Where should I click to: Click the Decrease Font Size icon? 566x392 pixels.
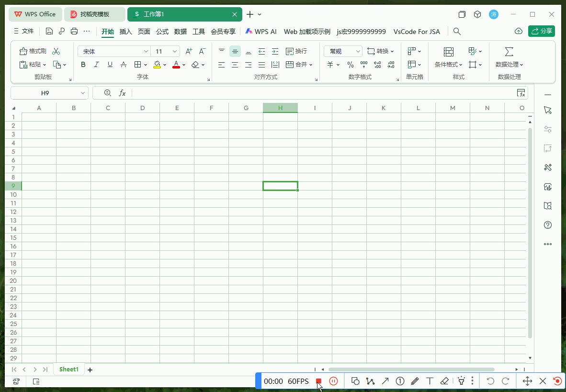pos(202,51)
